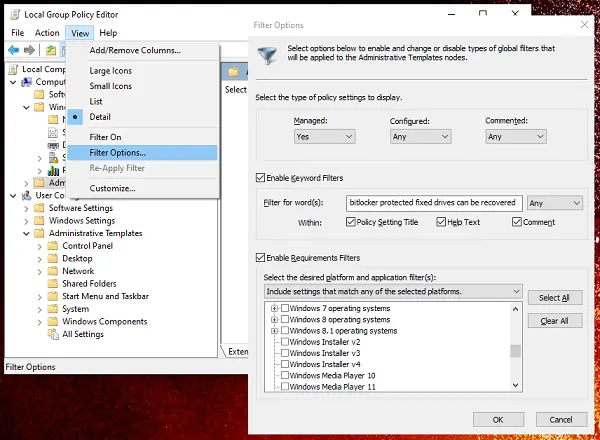This screenshot has height=440, width=600.
Task: Click the Software Settings folder icon
Action: pos(39,208)
